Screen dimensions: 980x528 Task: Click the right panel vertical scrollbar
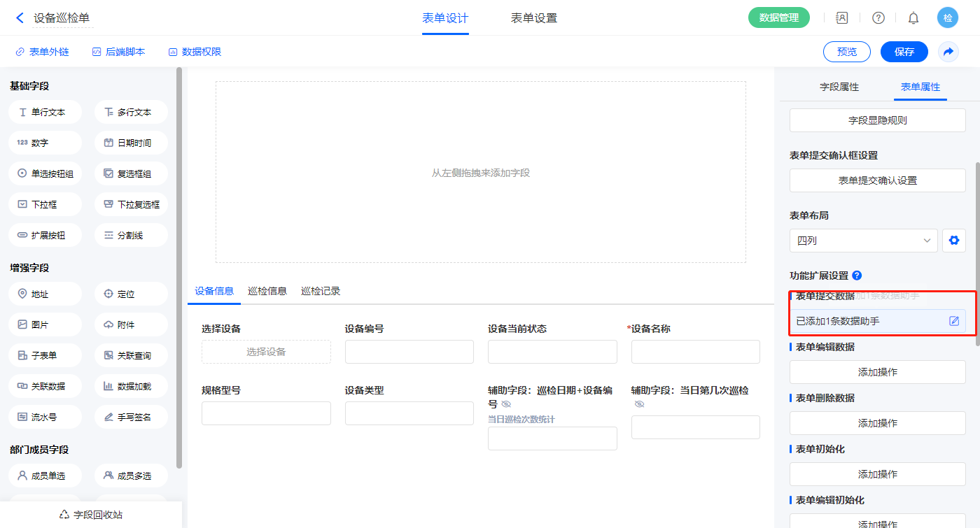(x=977, y=252)
